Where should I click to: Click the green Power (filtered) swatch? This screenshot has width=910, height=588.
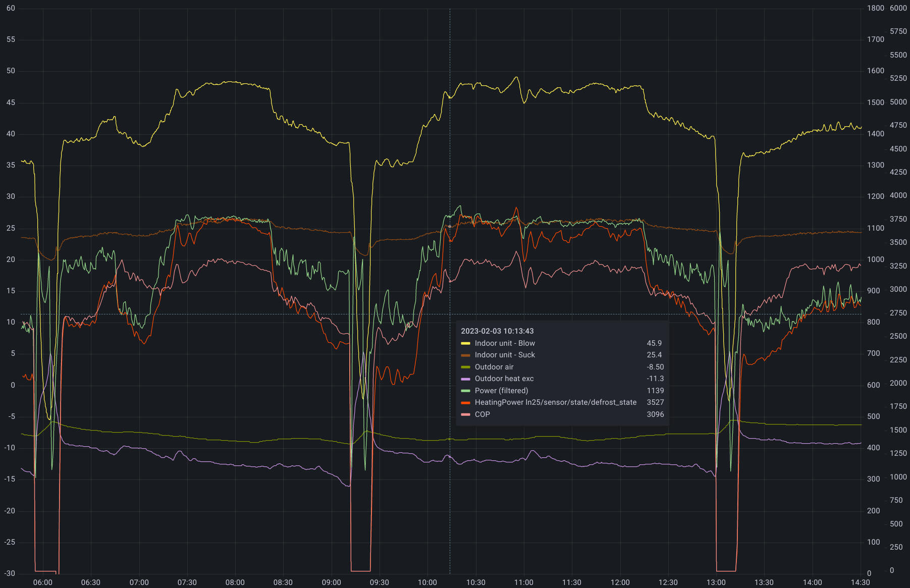click(465, 391)
